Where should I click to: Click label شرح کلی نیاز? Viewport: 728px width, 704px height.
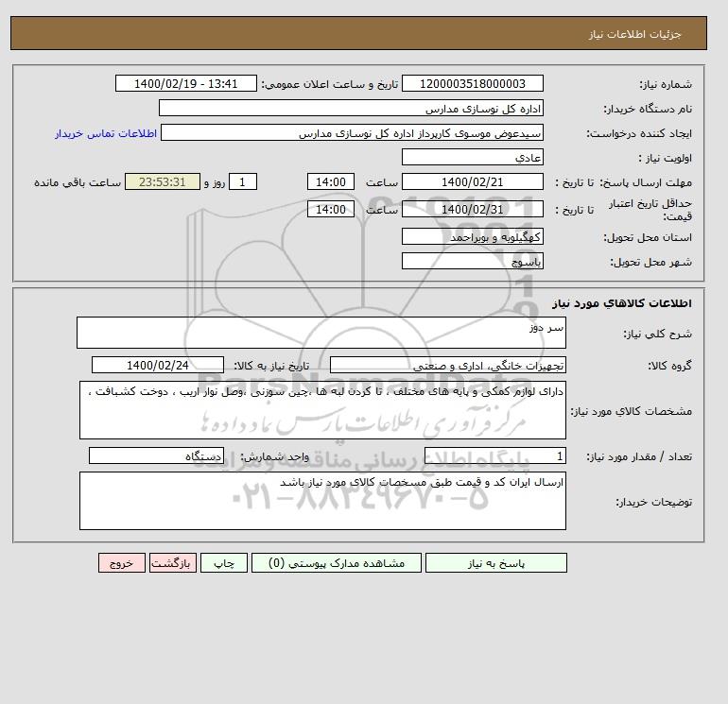point(657,334)
